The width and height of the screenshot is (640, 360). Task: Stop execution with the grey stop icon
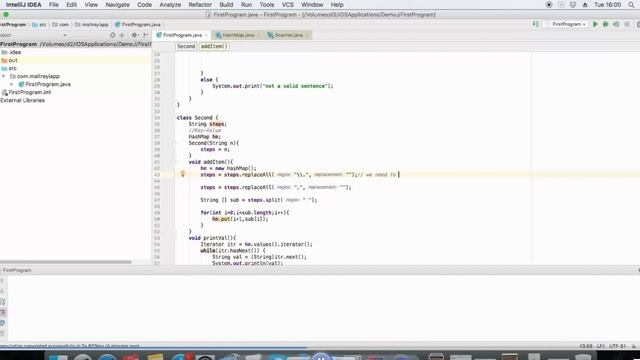627,24
